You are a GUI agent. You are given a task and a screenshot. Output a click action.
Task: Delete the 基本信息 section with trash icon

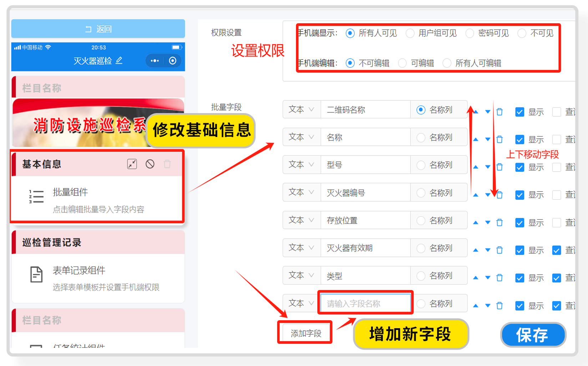(167, 164)
